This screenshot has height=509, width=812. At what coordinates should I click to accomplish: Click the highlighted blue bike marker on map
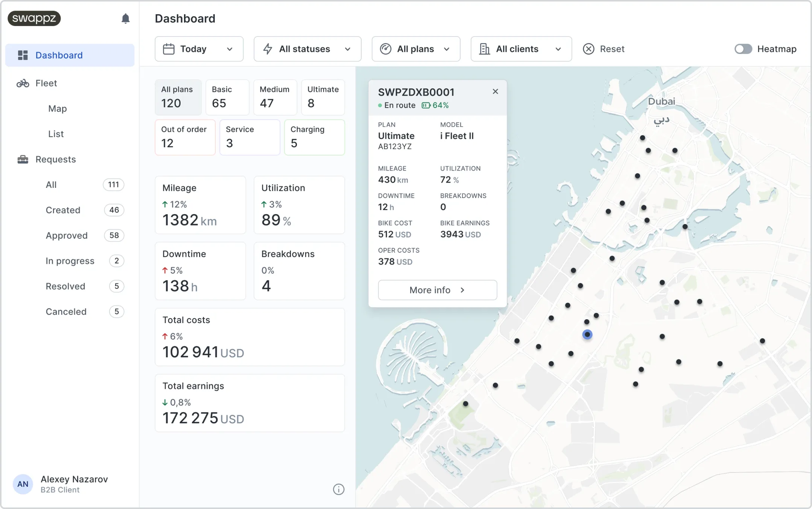[587, 334]
